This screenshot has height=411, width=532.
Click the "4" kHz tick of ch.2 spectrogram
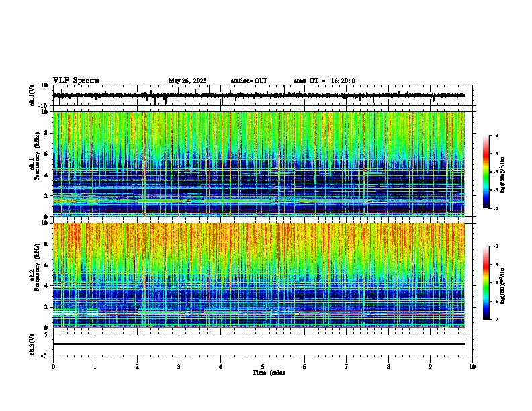click(47, 286)
